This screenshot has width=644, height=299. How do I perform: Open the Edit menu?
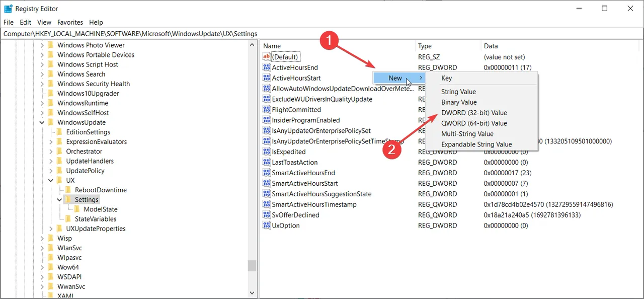point(25,22)
